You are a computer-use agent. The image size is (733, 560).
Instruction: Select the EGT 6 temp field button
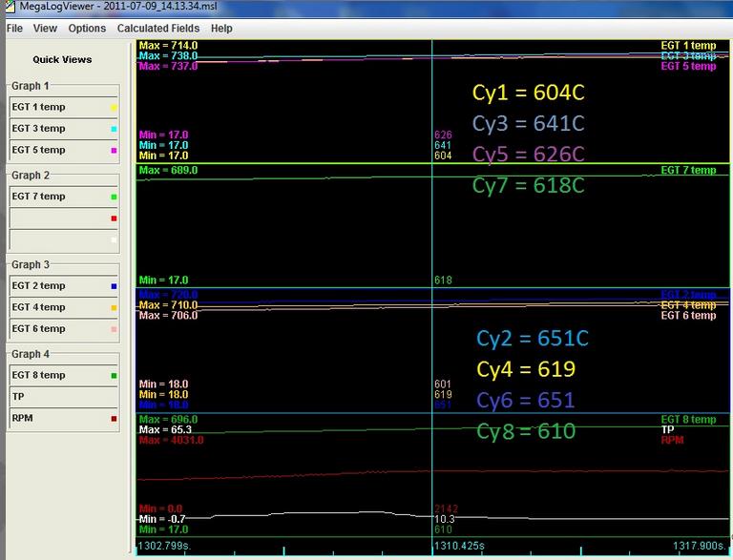tap(64, 328)
